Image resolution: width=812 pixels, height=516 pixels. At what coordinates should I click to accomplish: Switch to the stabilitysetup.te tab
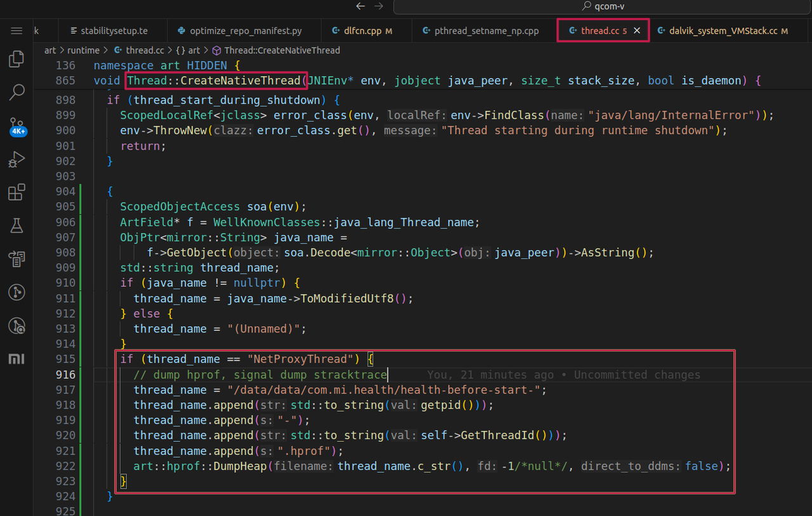[x=113, y=30]
